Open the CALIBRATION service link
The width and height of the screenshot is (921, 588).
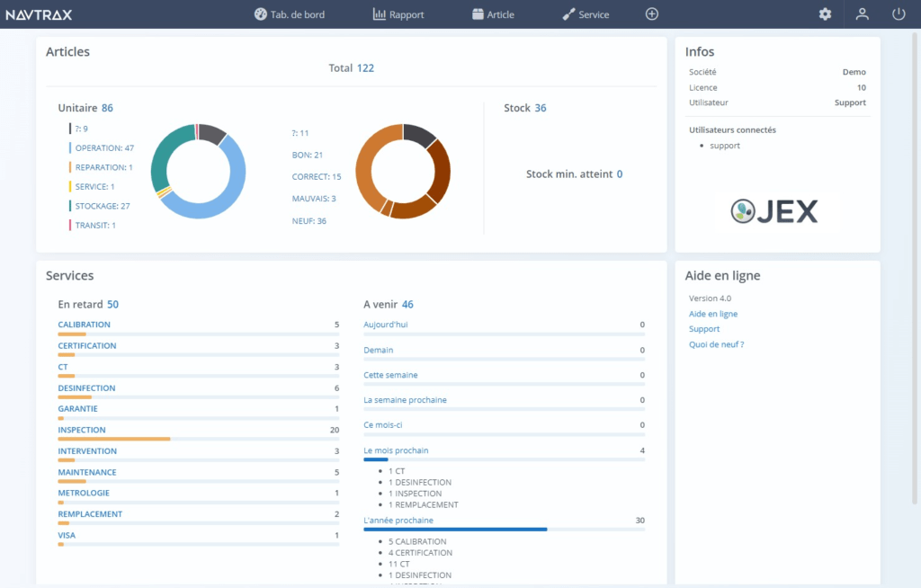coord(84,325)
